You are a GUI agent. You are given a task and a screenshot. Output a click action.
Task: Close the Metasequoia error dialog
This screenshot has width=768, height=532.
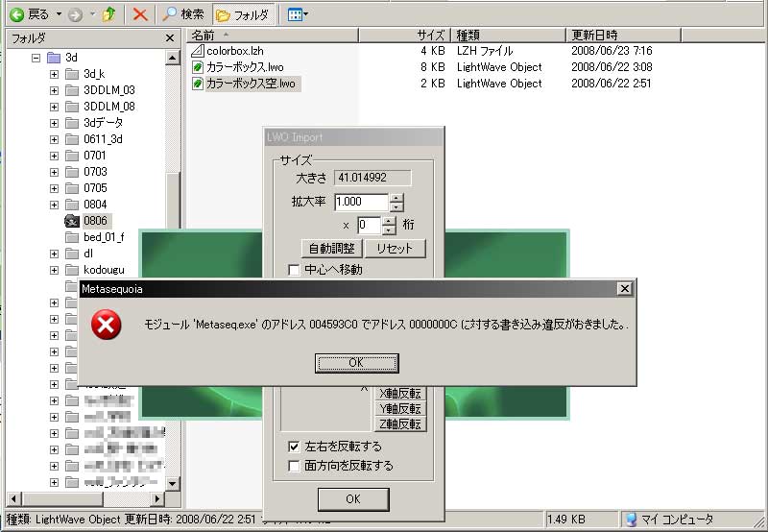click(625, 289)
